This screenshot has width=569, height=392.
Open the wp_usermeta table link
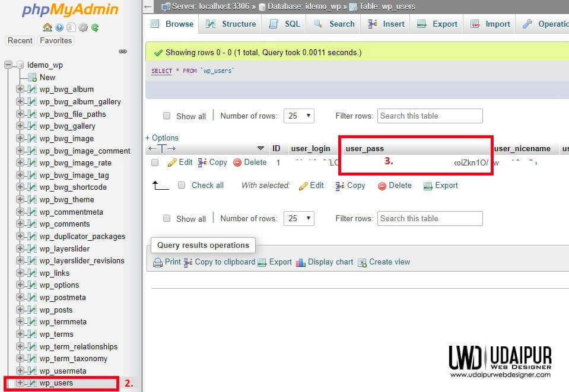tap(63, 371)
